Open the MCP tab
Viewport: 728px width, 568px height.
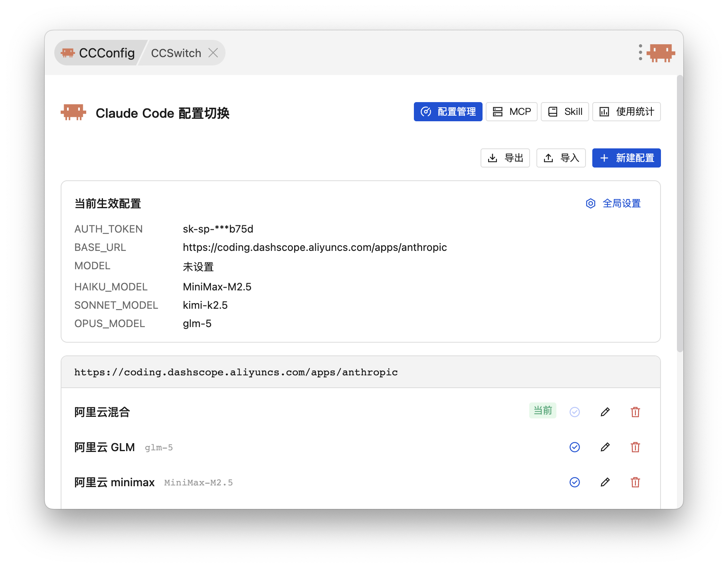pos(511,112)
